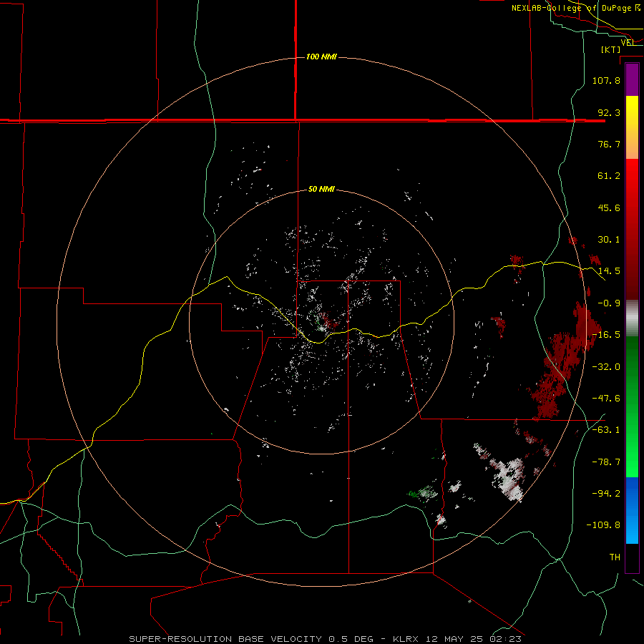Click the large dark red velocity echo near the eastern edge

565,361
